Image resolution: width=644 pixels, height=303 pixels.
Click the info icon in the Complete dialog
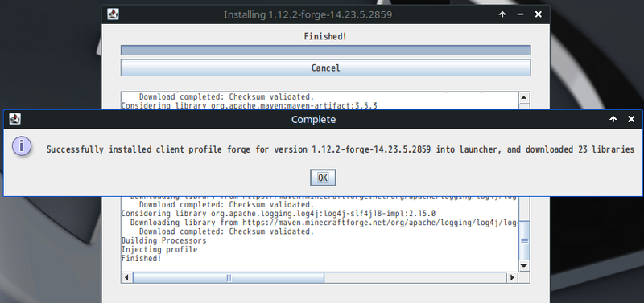coord(23,146)
